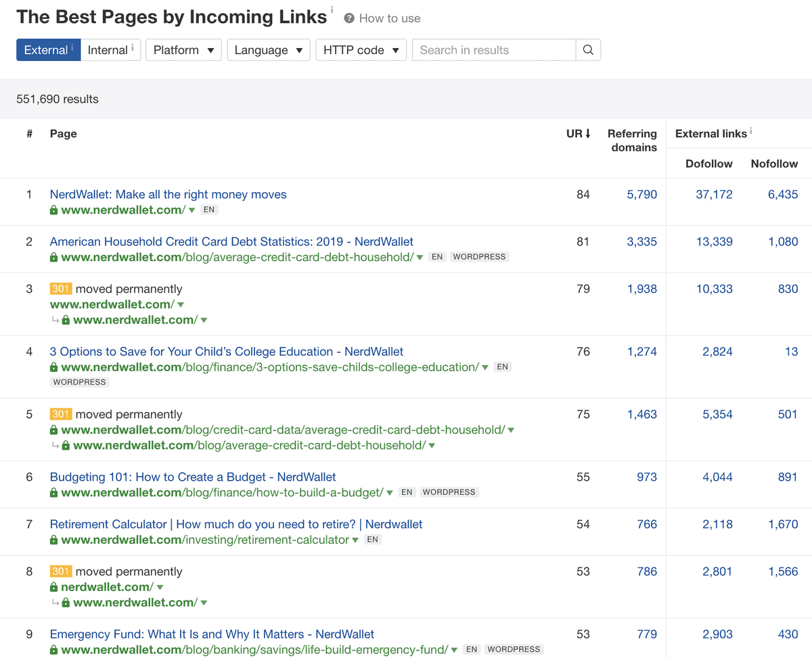Open Emergency Fund page title link
Viewport: 812px width, 658px height.
[x=212, y=634]
